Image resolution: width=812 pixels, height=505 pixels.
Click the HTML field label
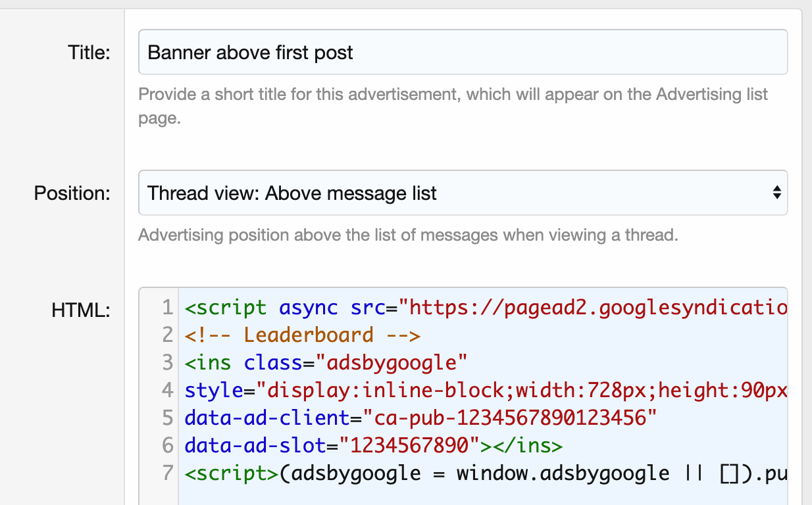pos(80,309)
